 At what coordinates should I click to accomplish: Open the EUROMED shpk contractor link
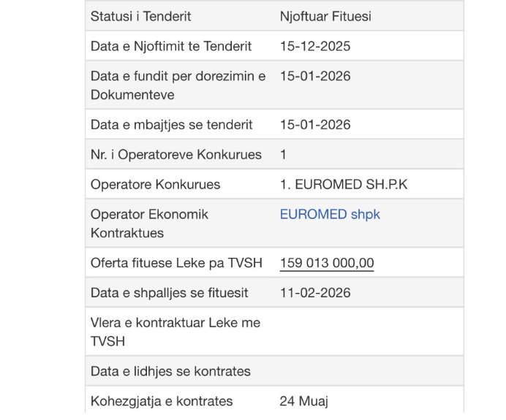coord(330,215)
